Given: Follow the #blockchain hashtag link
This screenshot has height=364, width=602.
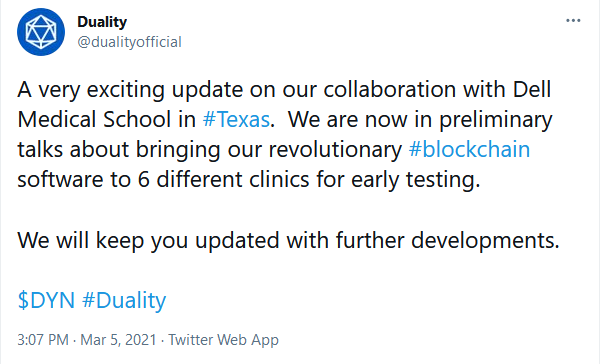Looking at the screenshot, I should (x=470, y=149).
